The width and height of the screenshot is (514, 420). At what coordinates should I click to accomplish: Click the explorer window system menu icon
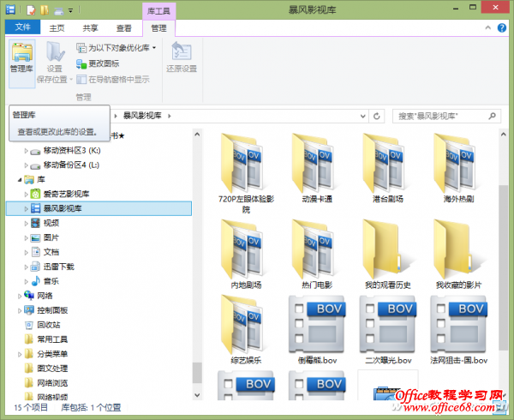click(10, 9)
